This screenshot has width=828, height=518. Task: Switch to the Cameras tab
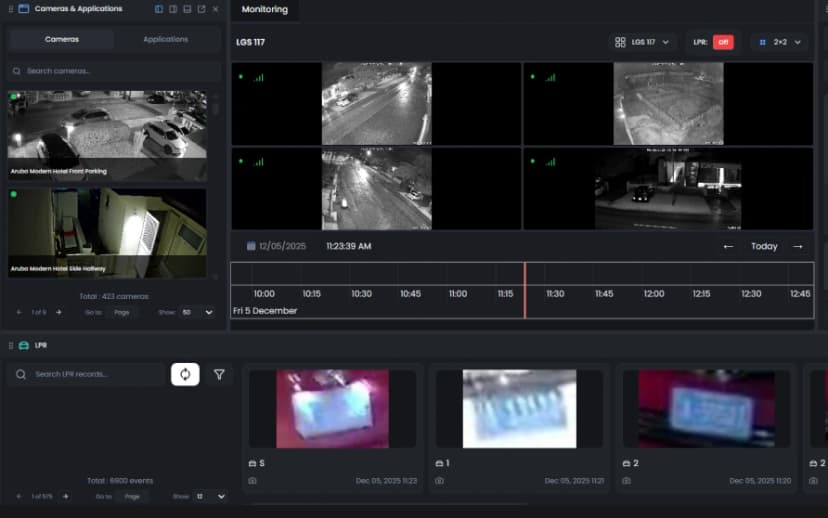point(62,39)
